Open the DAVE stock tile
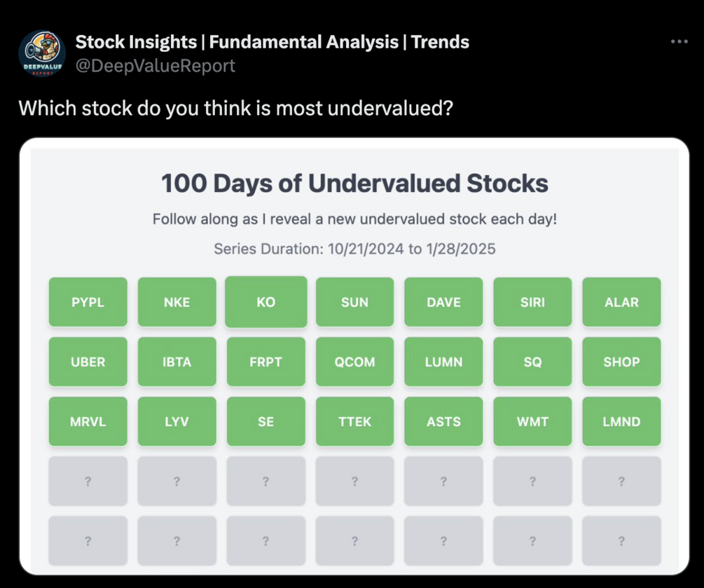The width and height of the screenshot is (704, 588). tap(443, 302)
